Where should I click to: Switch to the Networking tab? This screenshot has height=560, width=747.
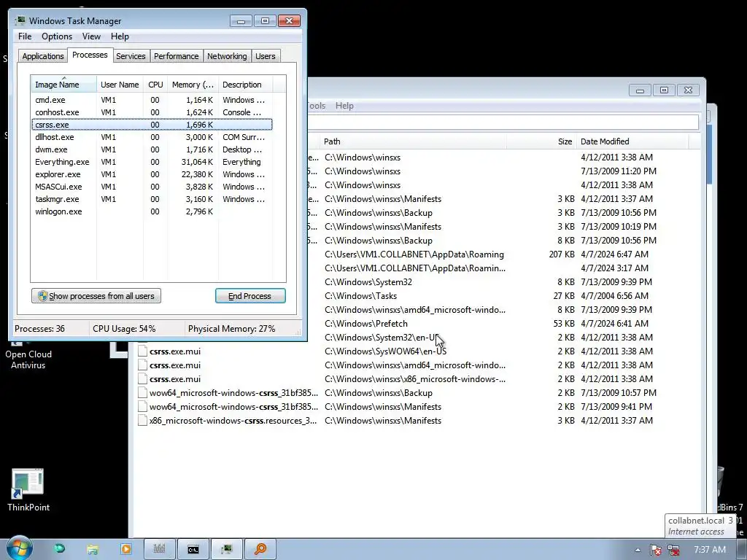[x=227, y=56]
